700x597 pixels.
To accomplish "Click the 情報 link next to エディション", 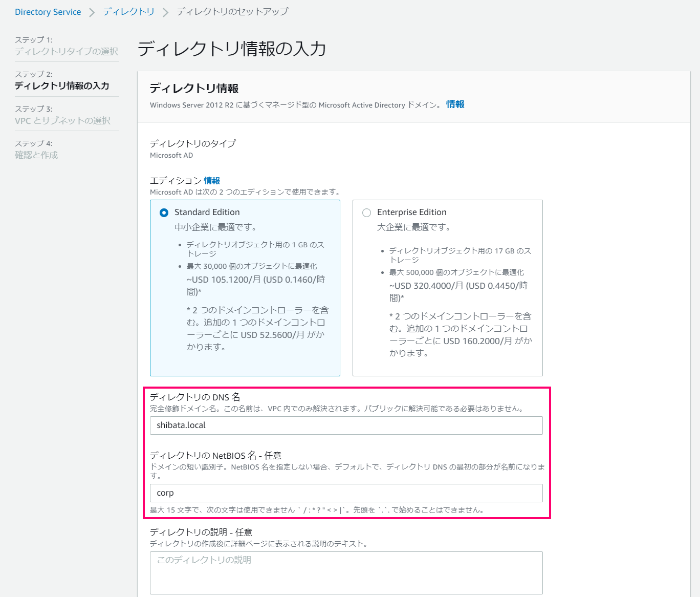I will 212,181.
